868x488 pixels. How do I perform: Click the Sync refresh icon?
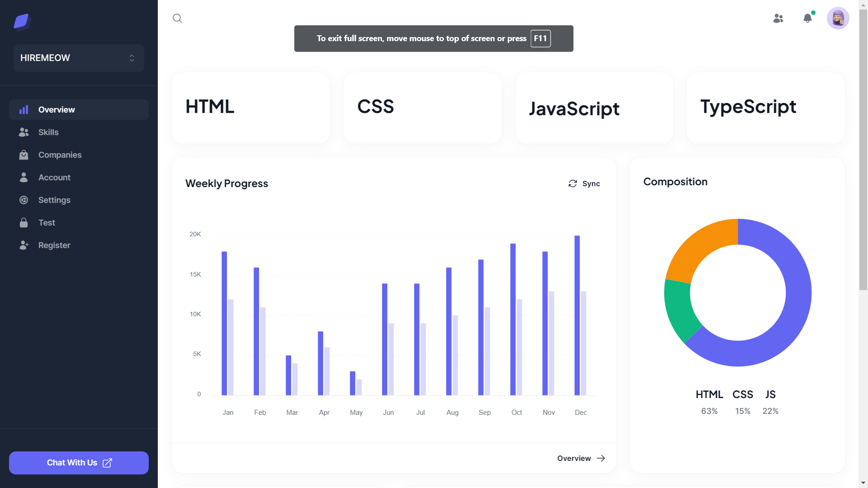tap(573, 183)
